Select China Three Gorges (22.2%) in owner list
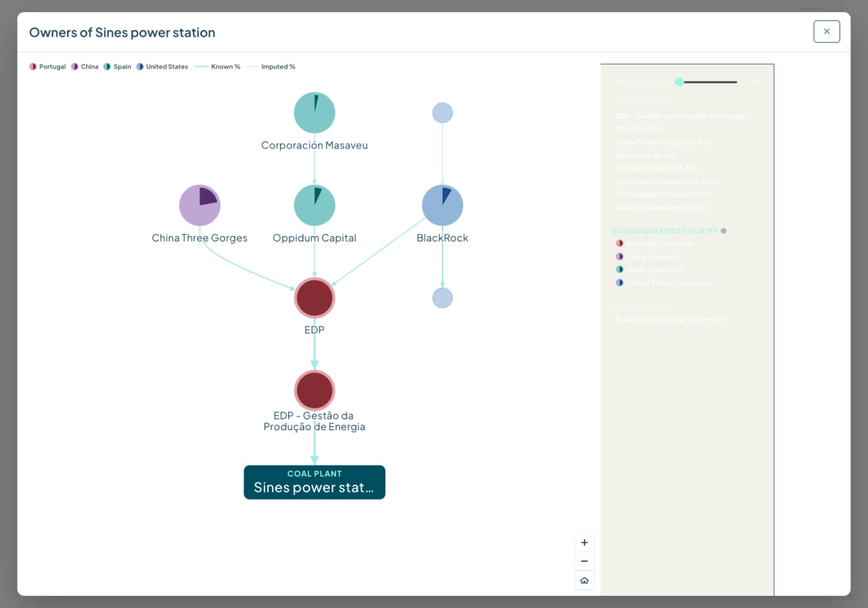The height and width of the screenshot is (608, 868). 664,142
